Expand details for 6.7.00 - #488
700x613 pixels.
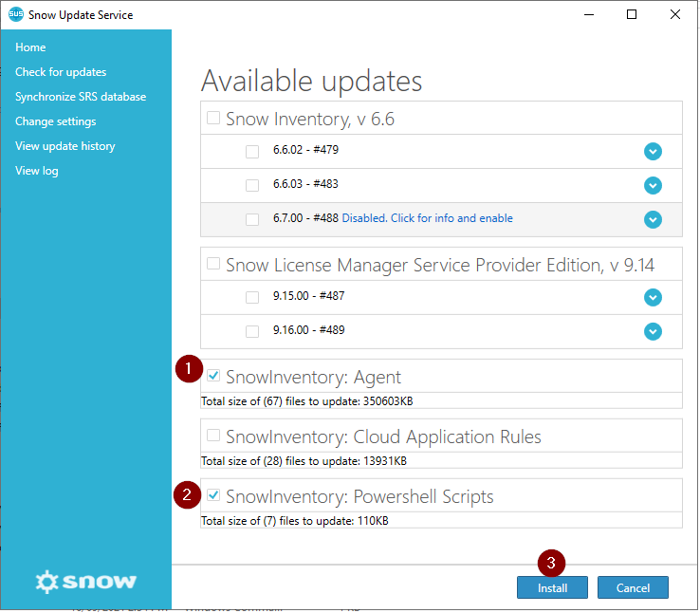pos(653,219)
